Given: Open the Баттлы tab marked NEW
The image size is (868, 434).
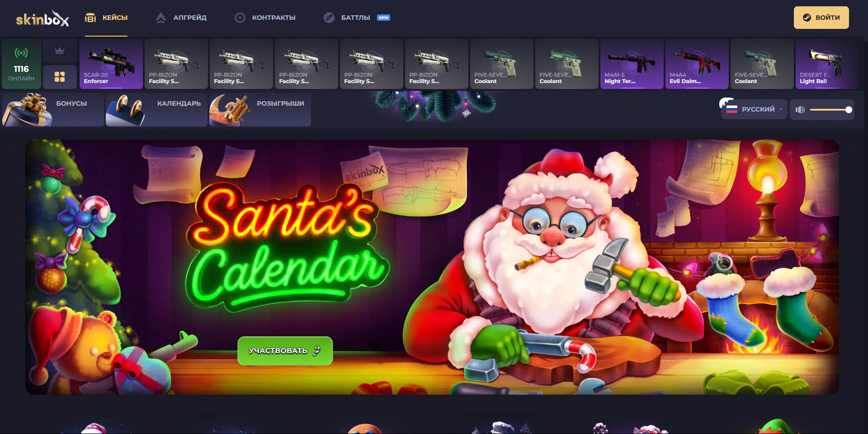Looking at the screenshot, I should (356, 18).
